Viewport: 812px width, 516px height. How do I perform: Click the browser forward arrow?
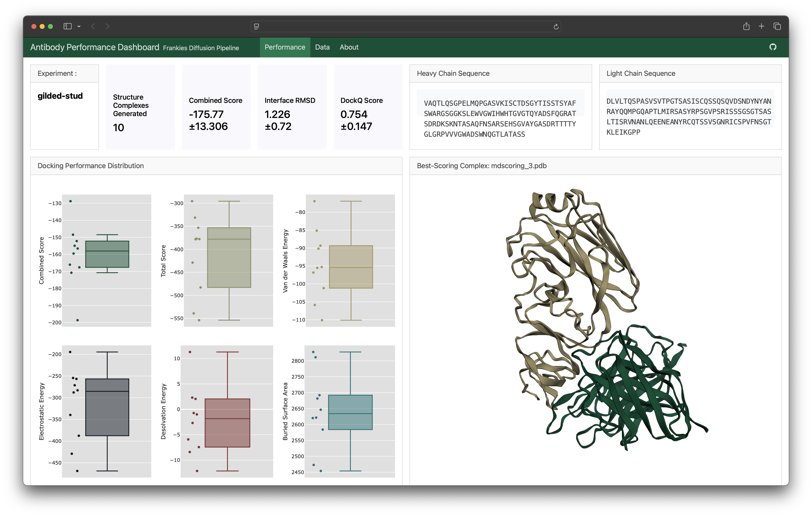tap(107, 26)
